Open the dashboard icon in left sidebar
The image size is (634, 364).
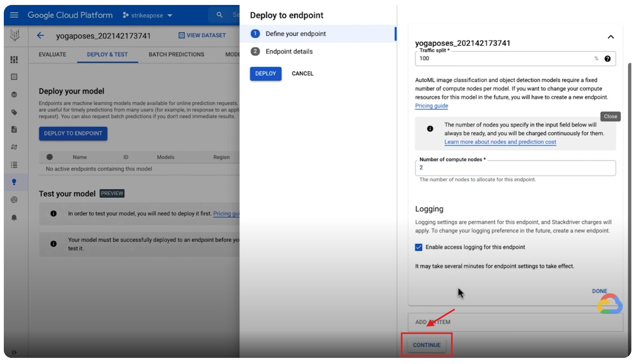[x=14, y=60]
